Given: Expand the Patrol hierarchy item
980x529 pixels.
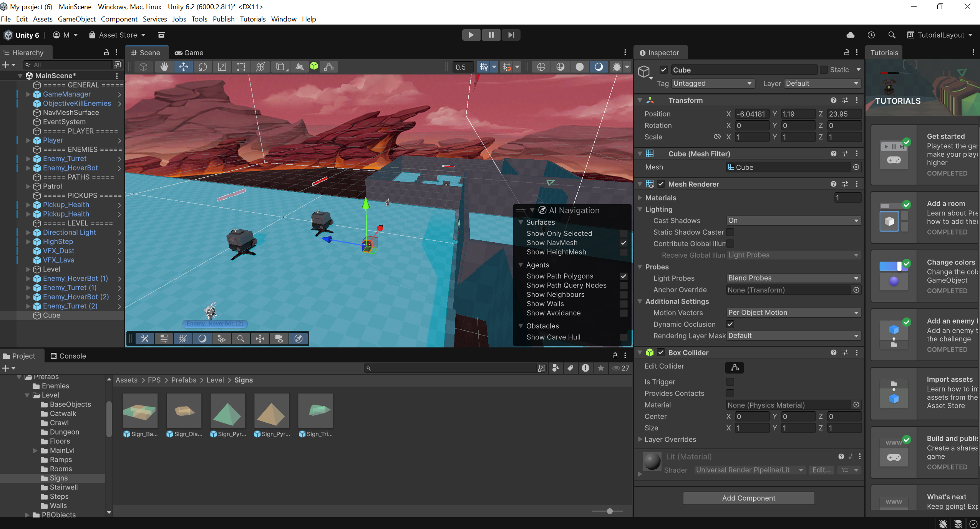Looking at the screenshot, I should pyautogui.click(x=28, y=186).
